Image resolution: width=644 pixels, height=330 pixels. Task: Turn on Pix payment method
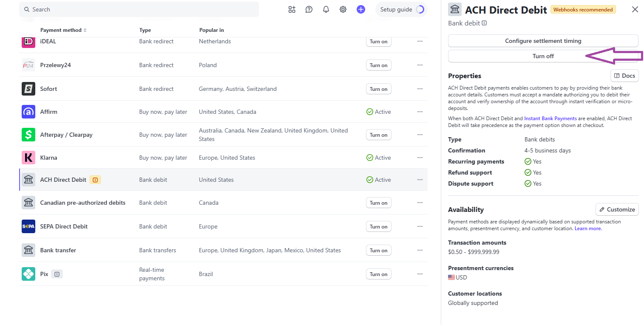pos(378,274)
